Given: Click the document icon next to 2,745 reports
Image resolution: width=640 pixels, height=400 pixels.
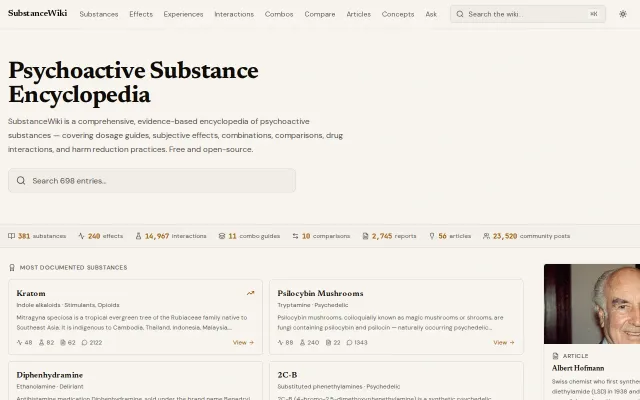Looking at the screenshot, I should [365, 236].
